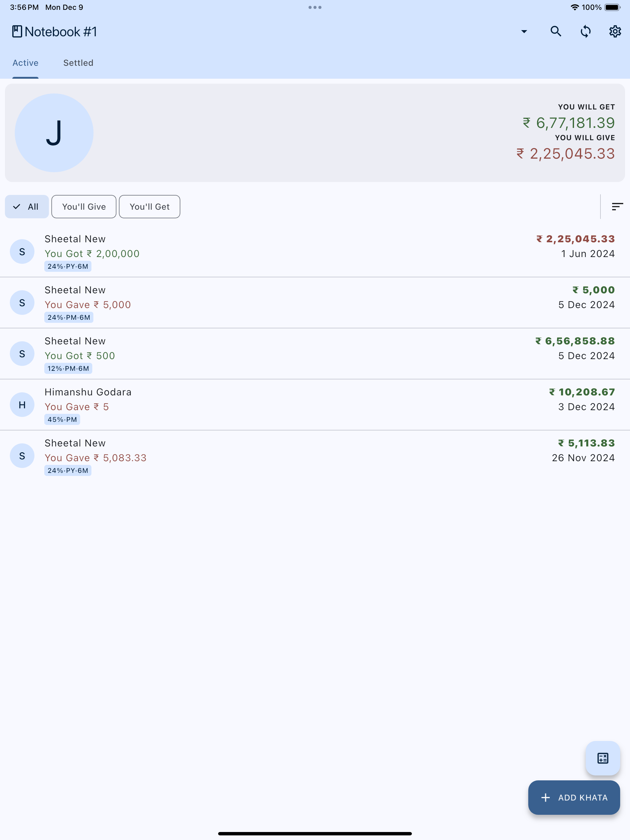This screenshot has width=630, height=840.
Task: Open the Notebook #1 title selector
Action: 61,32
